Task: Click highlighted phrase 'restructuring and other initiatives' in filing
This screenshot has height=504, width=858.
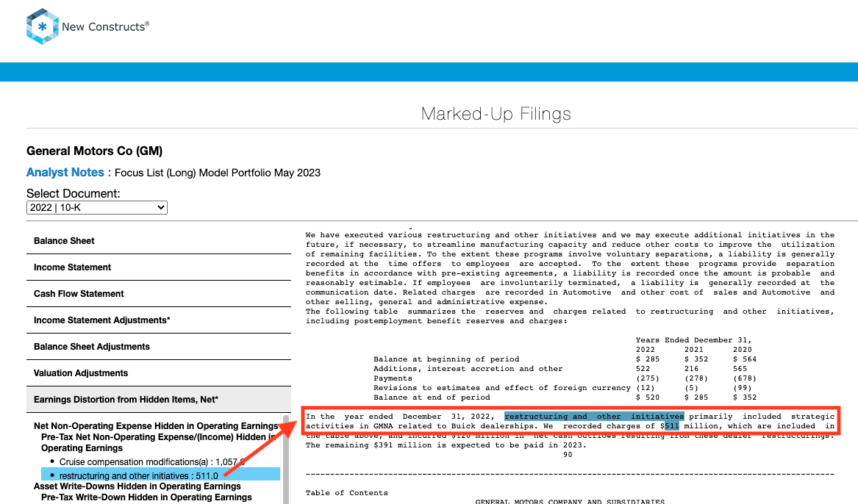Action: tap(594, 417)
